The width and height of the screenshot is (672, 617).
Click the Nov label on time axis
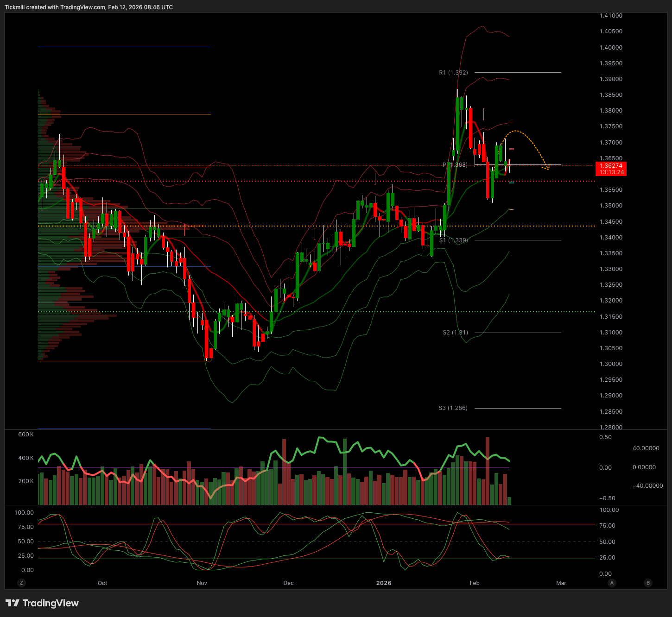202,583
